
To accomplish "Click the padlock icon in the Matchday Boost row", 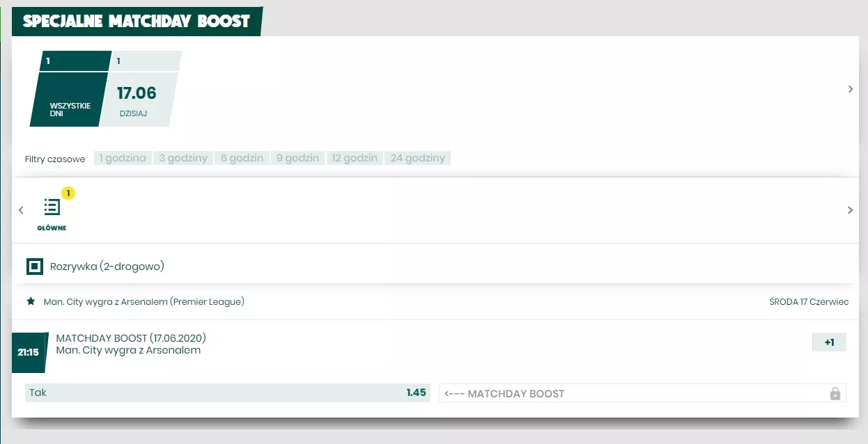I will click(x=835, y=393).
